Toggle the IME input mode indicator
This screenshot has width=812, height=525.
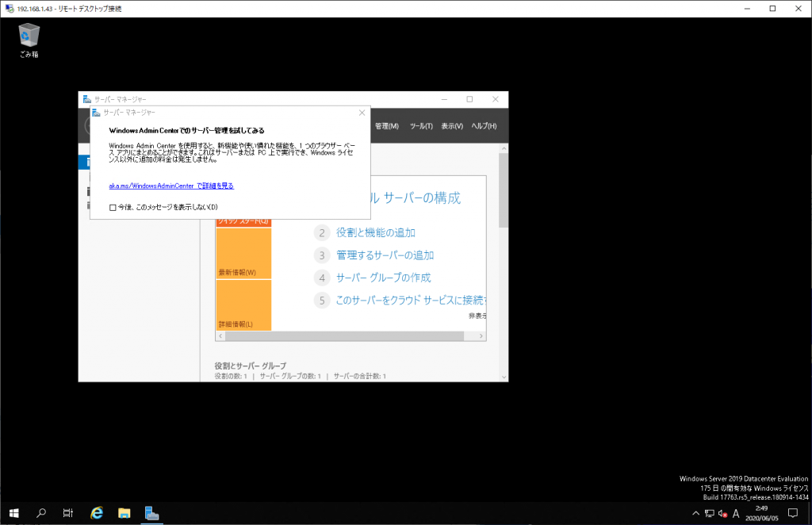[736, 514]
